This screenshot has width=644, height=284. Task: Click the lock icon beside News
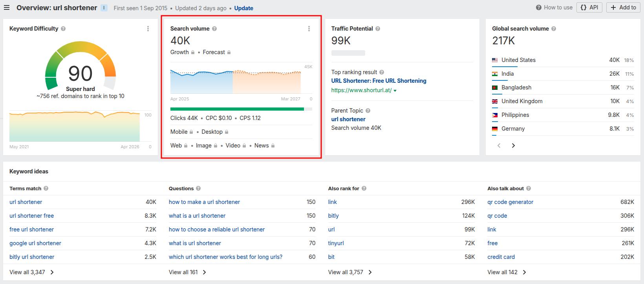[273, 146]
